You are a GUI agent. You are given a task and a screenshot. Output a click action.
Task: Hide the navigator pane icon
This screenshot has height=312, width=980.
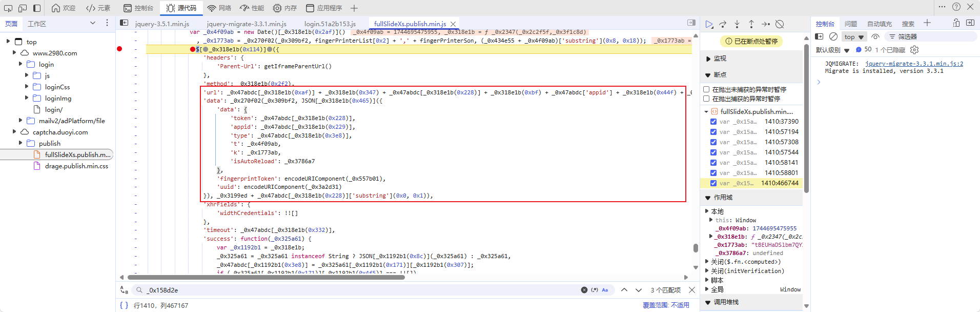point(124,23)
